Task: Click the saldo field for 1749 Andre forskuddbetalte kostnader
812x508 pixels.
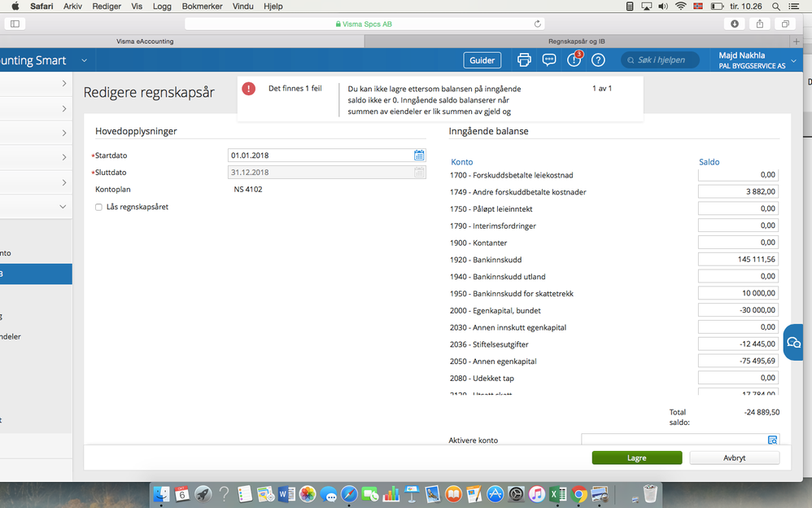Action: (738, 191)
